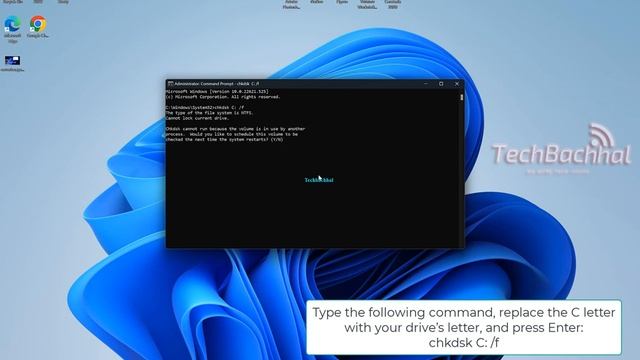Click the line 'Microsoft Windows [Version 10.0.22621.525]'

coord(217,91)
